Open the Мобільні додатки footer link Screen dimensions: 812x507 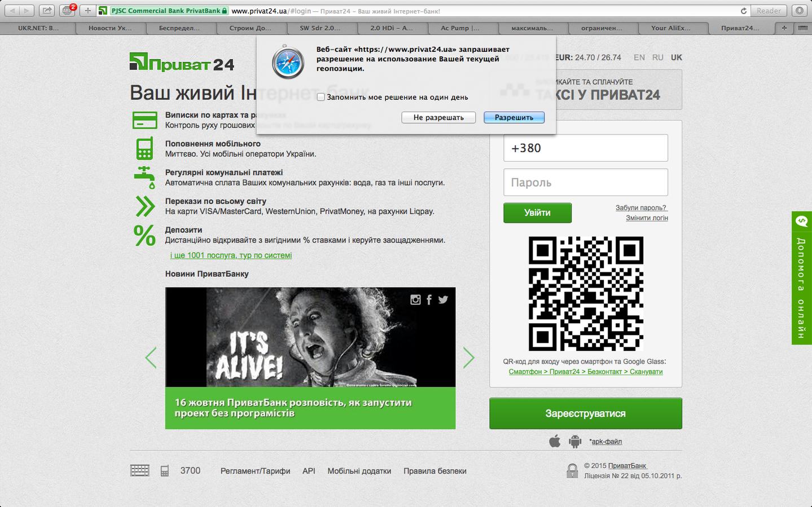(359, 471)
